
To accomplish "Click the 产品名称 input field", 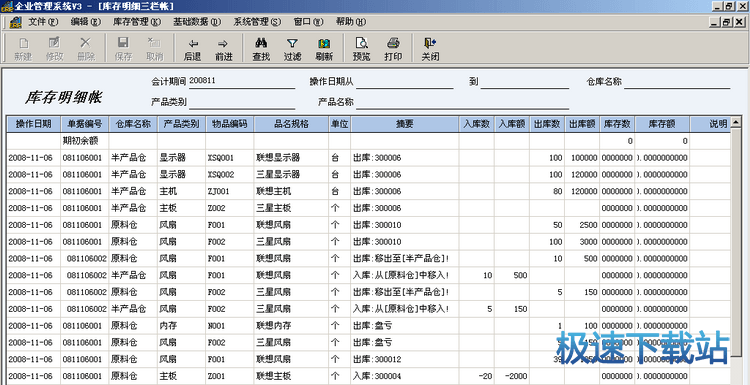I will (x=462, y=102).
